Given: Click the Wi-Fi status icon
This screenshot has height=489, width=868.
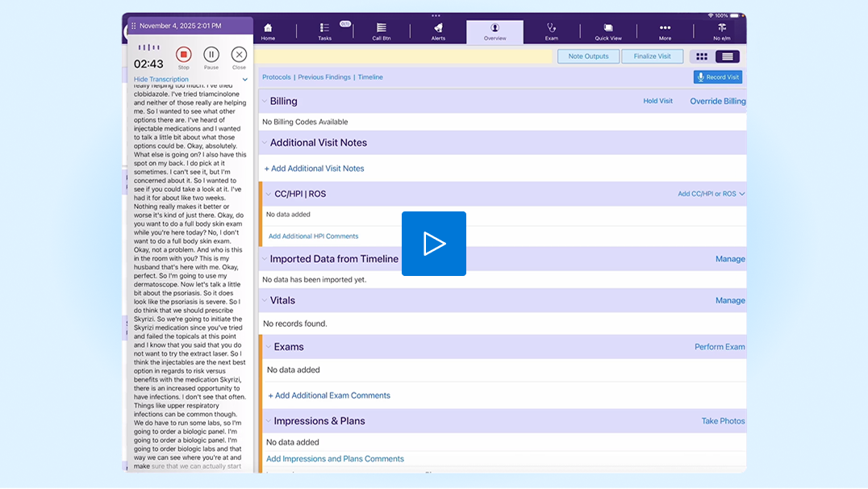Looking at the screenshot, I should tap(710, 15).
